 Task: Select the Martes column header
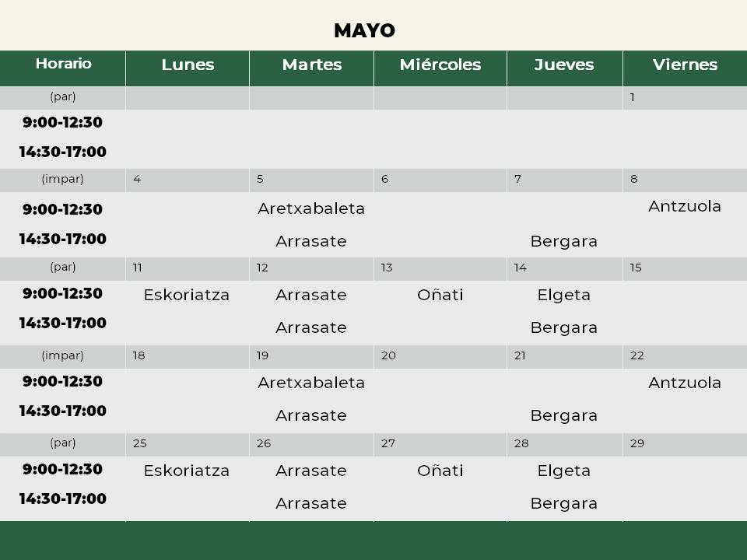tap(311, 65)
